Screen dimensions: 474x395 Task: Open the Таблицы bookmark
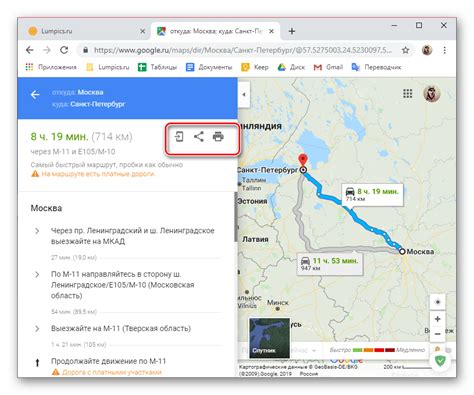(157, 67)
